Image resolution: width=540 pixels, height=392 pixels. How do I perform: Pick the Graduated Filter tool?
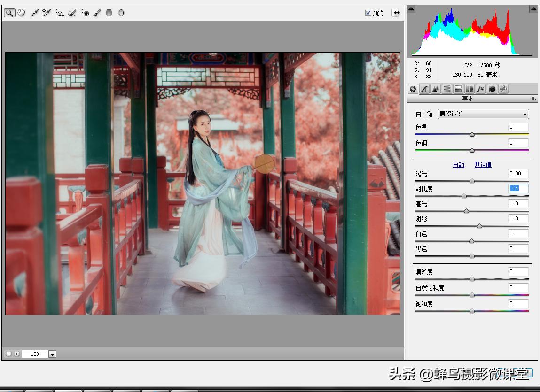coord(109,13)
